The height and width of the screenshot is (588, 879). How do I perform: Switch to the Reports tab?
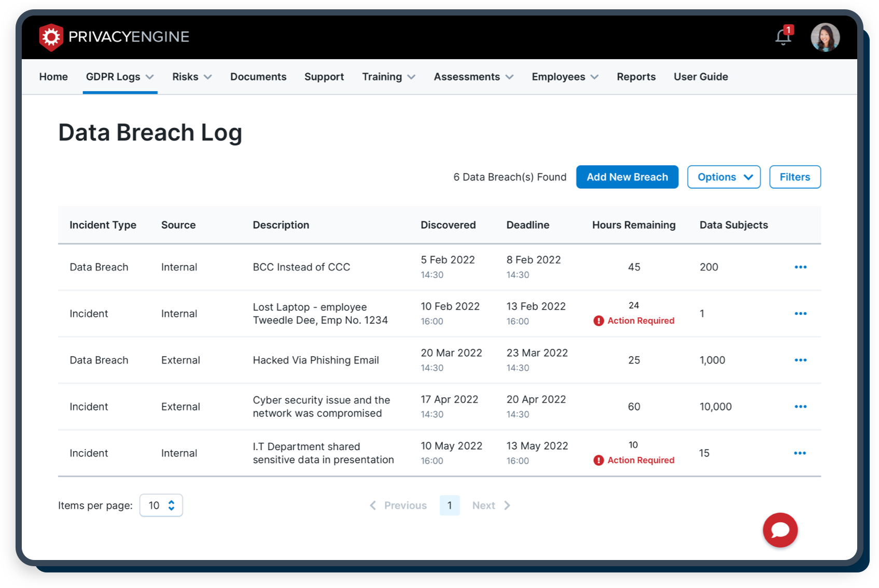[636, 76]
